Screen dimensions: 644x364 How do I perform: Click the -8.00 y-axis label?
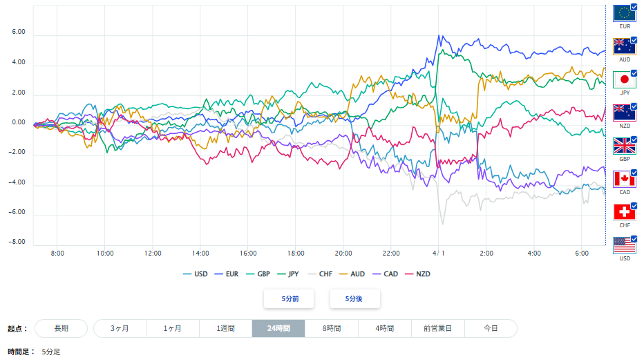click(x=17, y=242)
